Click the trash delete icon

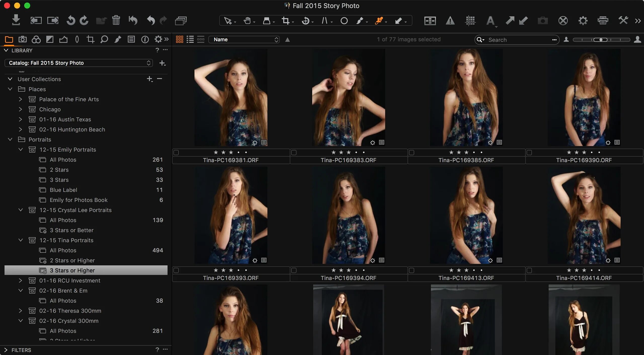point(116,20)
